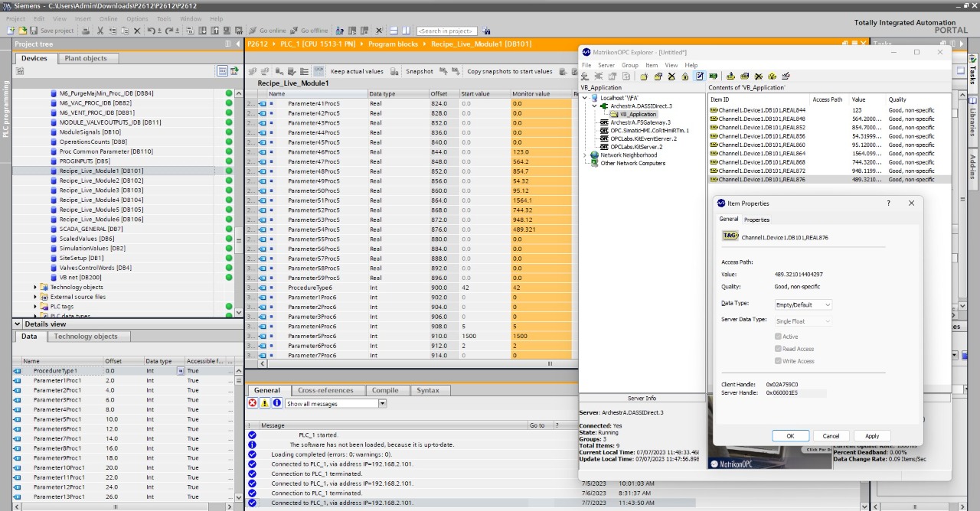
Task: Switch to the Compile tab
Action: click(385, 390)
